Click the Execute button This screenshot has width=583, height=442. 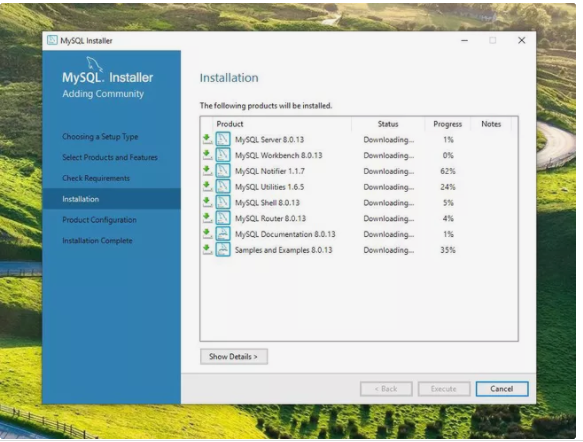444,389
